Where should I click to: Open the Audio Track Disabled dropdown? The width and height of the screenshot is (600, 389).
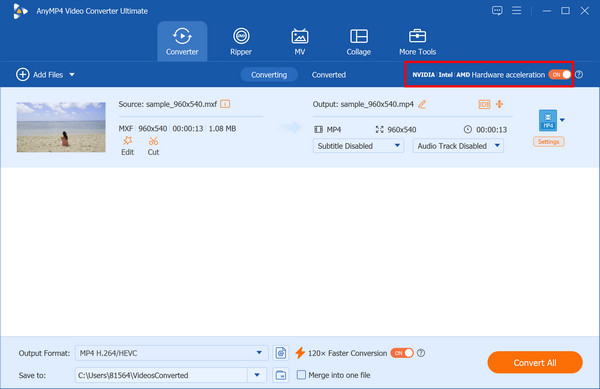tap(458, 146)
